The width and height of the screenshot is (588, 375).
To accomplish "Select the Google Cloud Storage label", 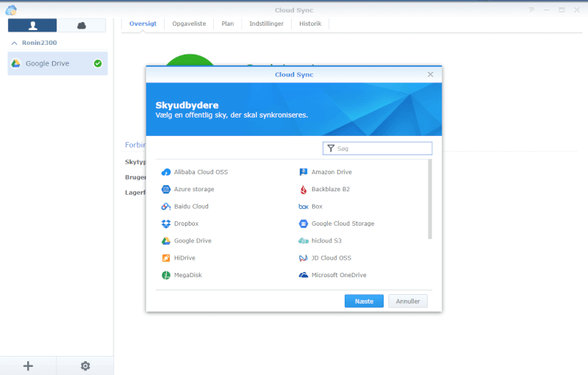I will [343, 224].
